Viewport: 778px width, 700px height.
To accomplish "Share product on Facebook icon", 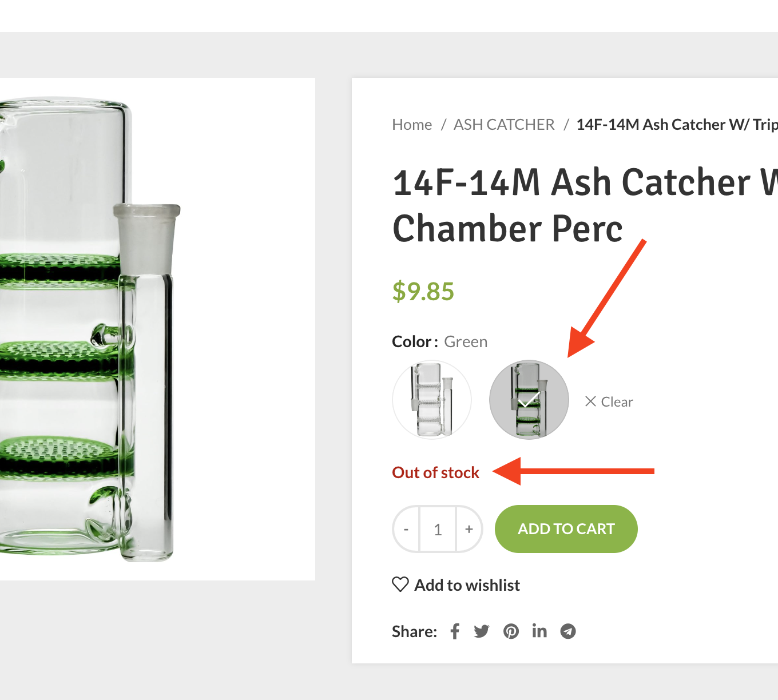I will coord(455,631).
